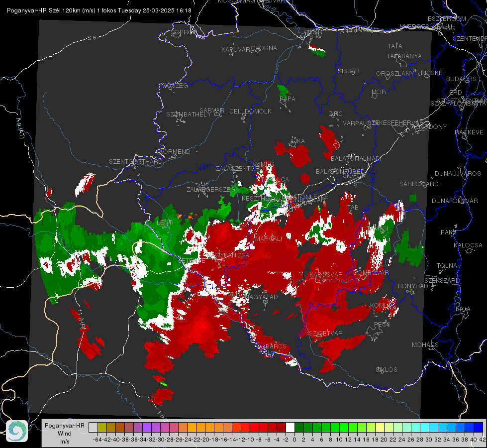Screen dimensions: 487x448
Task: Click the SZENTGOTTHARD label
Action: (136, 162)
